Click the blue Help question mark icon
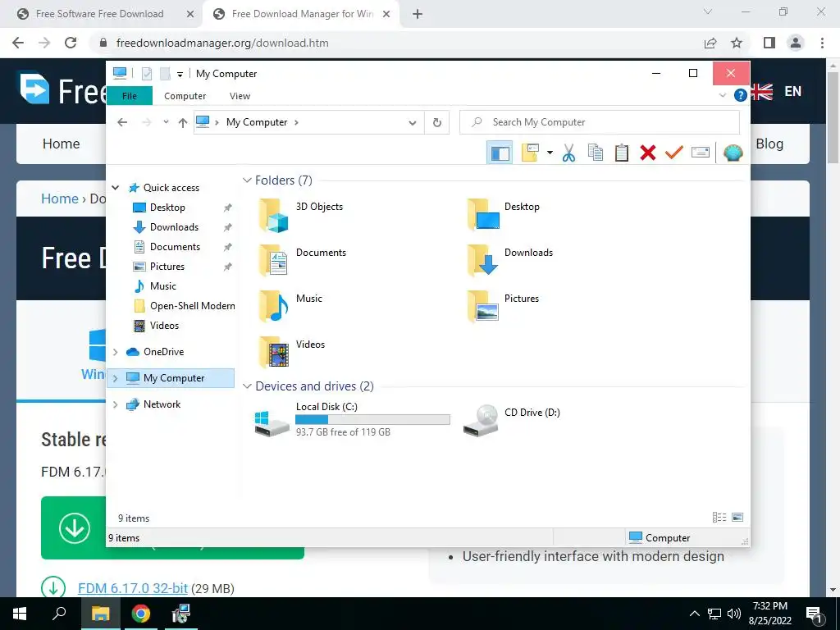The width and height of the screenshot is (840, 630). (740, 95)
